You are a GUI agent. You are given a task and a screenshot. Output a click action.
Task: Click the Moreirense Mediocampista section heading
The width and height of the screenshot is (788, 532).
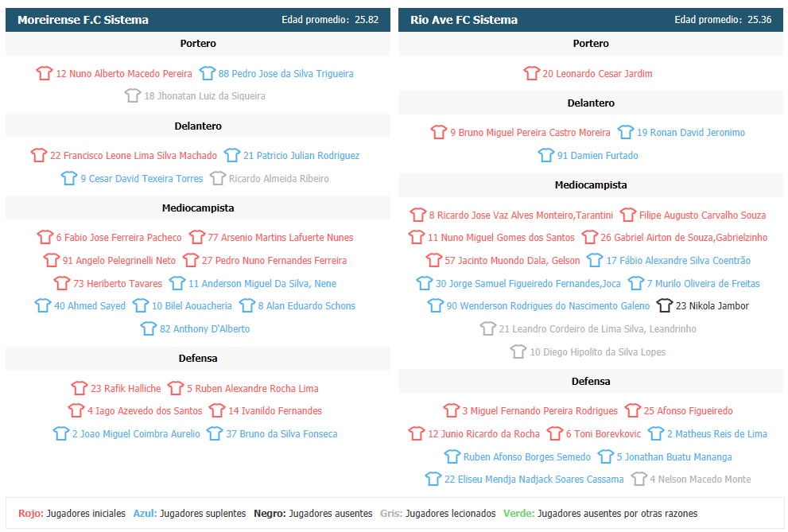point(198,208)
